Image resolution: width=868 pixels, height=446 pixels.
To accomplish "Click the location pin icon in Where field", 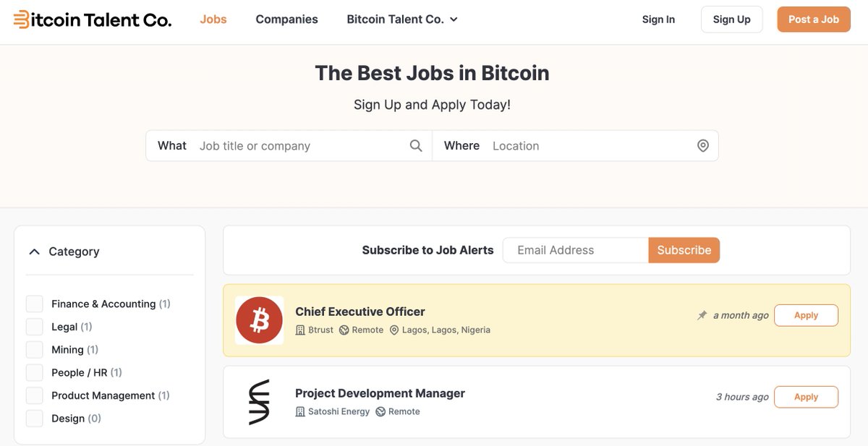I will (703, 145).
